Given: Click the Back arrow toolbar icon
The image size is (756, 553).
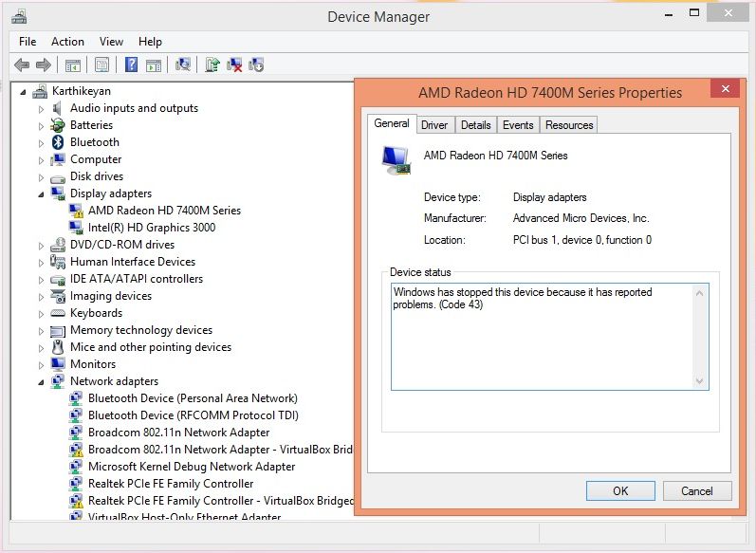Looking at the screenshot, I should click(22, 65).
